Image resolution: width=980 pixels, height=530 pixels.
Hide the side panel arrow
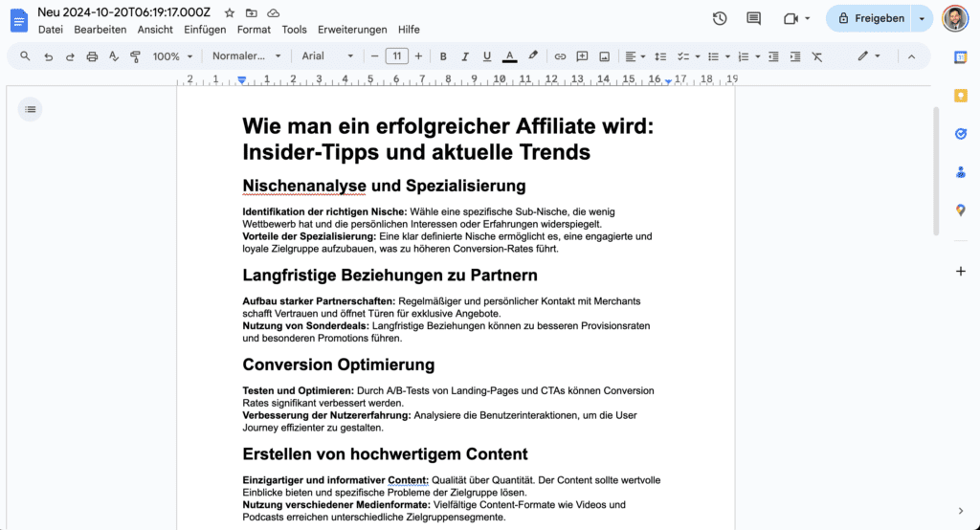961,511
